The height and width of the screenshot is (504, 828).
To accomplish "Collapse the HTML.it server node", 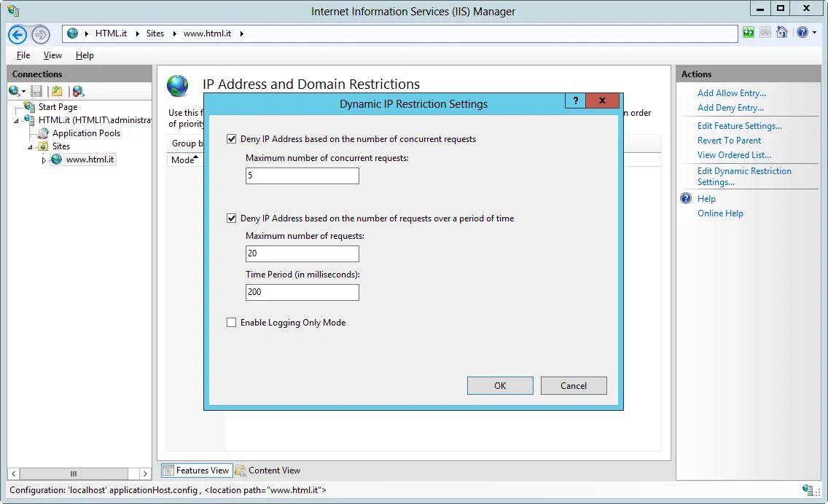I will [16, 121].
